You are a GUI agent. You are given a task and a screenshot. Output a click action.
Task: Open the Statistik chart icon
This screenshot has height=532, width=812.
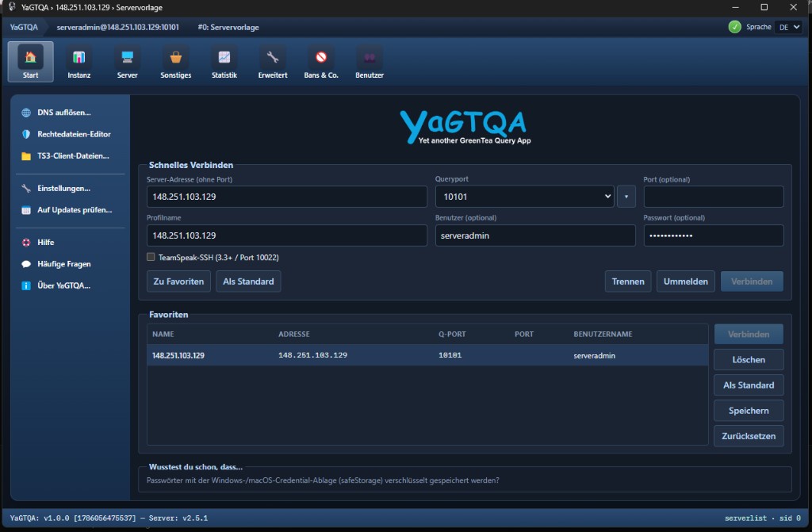(224, 58)
